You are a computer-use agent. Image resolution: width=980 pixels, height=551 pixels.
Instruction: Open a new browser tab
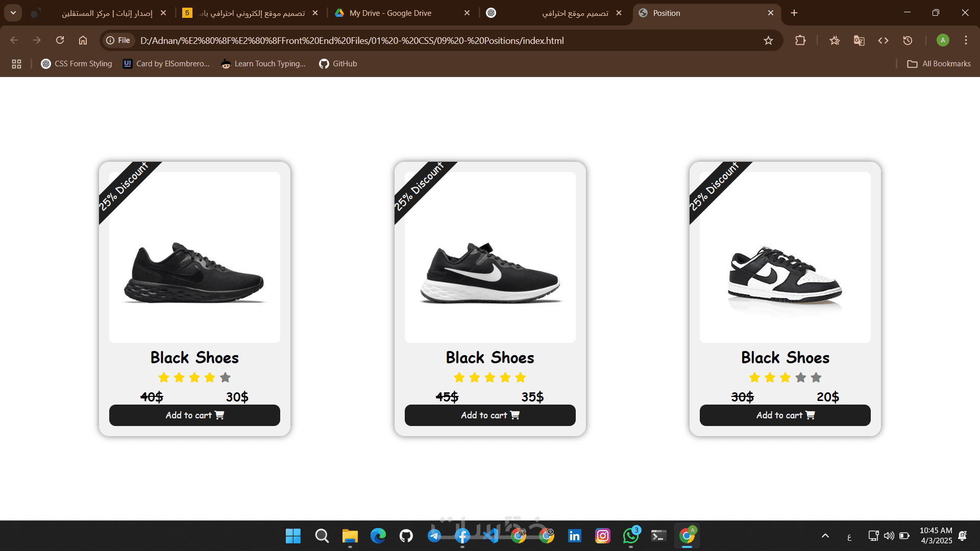(x=794, y=13)
